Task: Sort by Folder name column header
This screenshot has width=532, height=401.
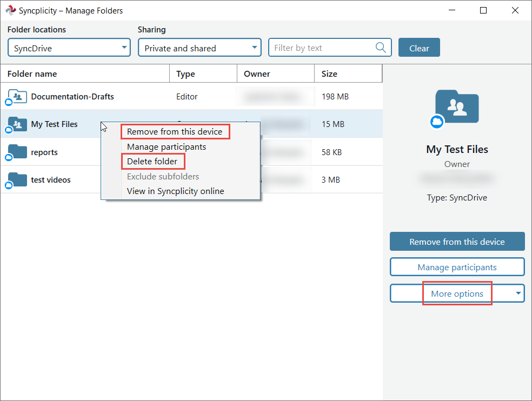Action: (x=85, y=73)
